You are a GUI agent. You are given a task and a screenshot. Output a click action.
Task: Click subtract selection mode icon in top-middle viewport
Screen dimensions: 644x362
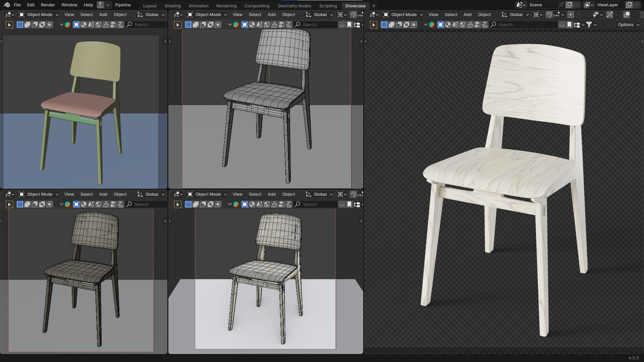click(x=203, y=25)
